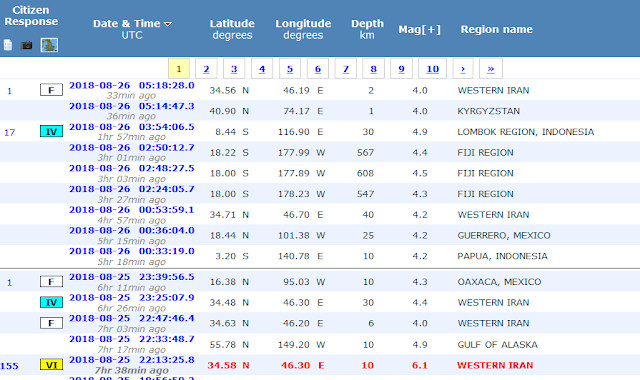The width and height of the screenshot is (640, 380).
Task: Go to page 7 of results
Action: tap(345, 69)
